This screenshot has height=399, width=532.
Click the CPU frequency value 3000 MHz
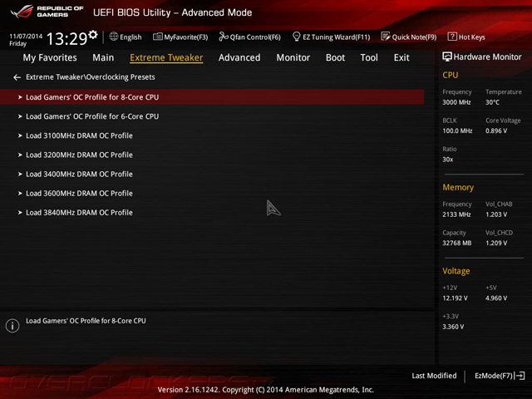pyautogui.click(x=456, y=102)
